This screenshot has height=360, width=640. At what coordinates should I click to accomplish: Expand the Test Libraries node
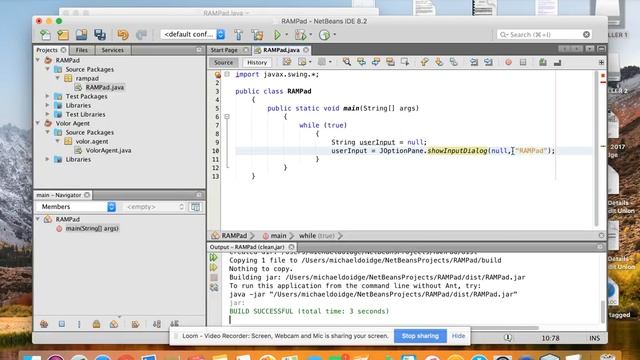[x=48, y=114]
